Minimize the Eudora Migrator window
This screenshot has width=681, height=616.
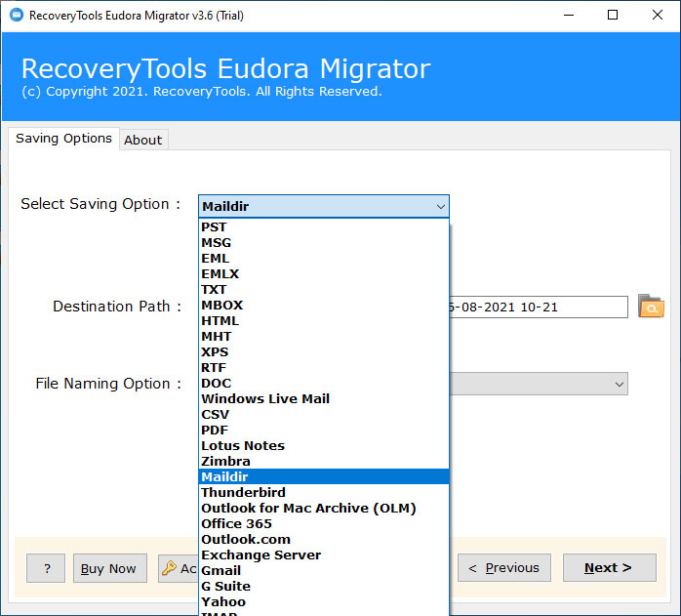click(569, 16)
